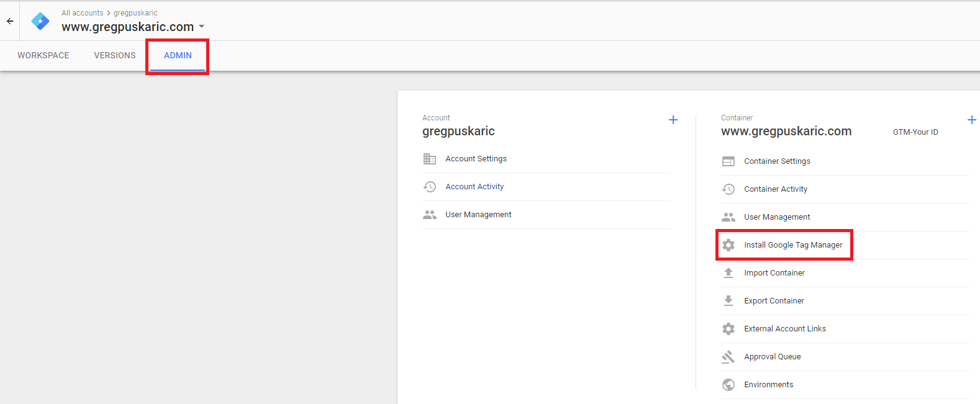Click the container User Management people icon
The height and width of the screenshot is (404, 980).
728,217
